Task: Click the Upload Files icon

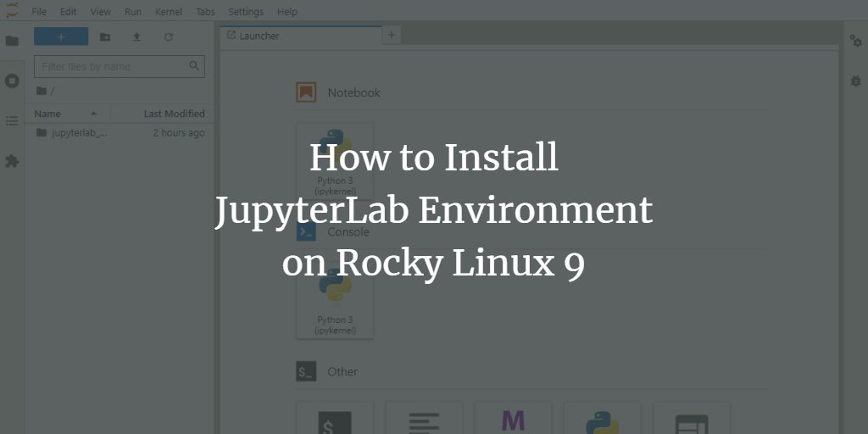Action: tap(136, 37)
